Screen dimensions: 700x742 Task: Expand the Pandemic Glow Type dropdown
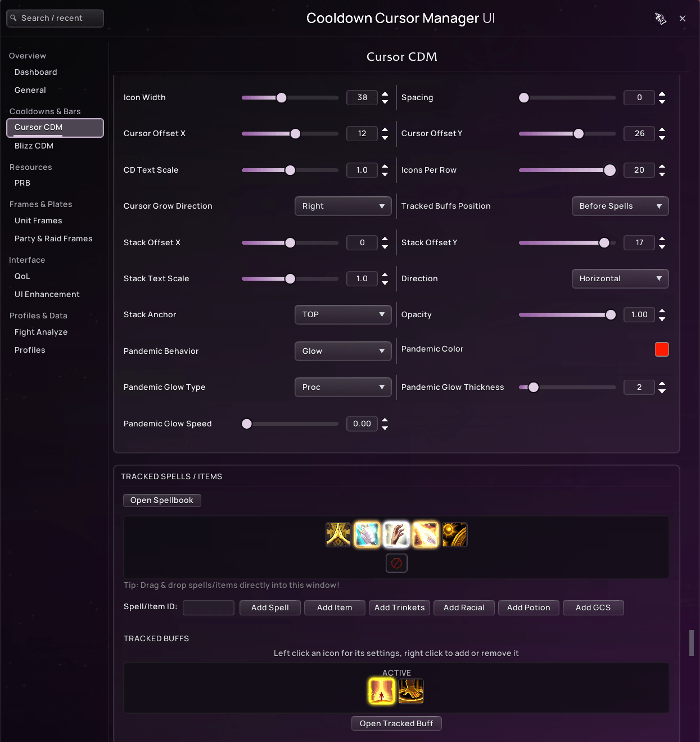pyautogui.click(x=343, y=387)
